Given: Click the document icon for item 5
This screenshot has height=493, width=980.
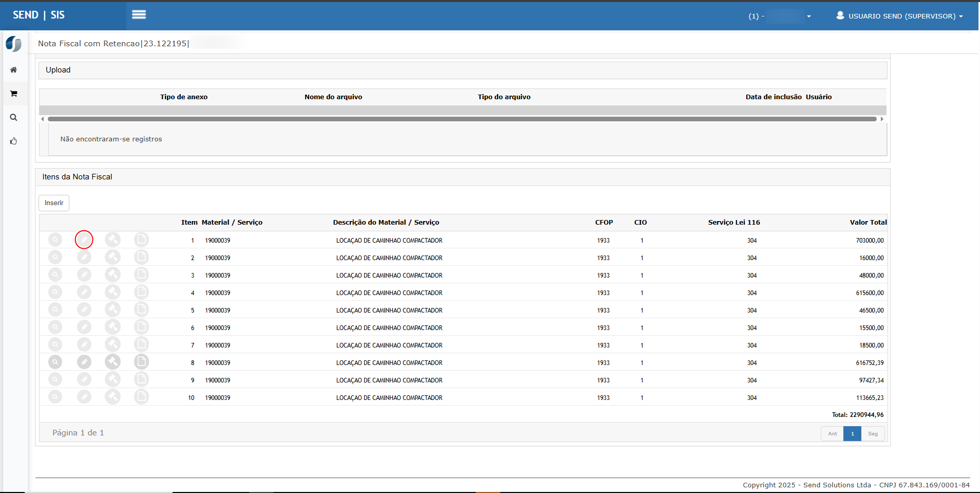Looking at the screenshot, I should click(141, 309).
